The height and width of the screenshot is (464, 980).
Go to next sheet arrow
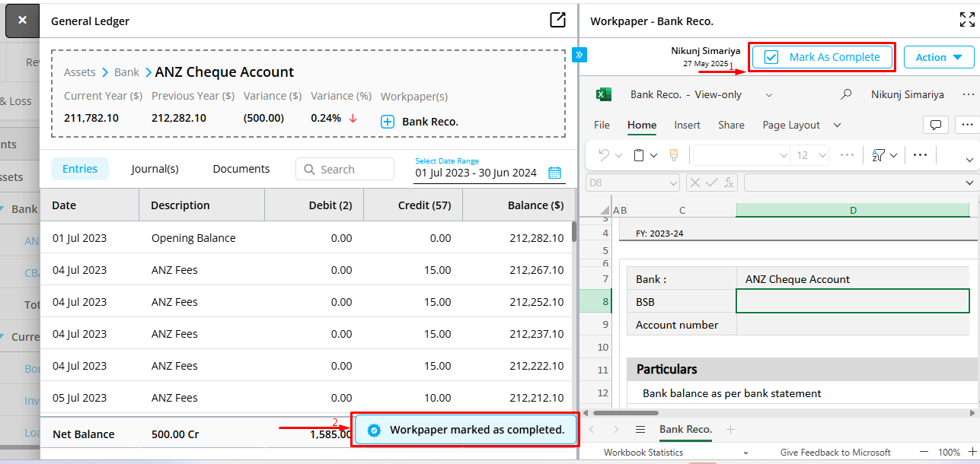click(x=616, y=429)
